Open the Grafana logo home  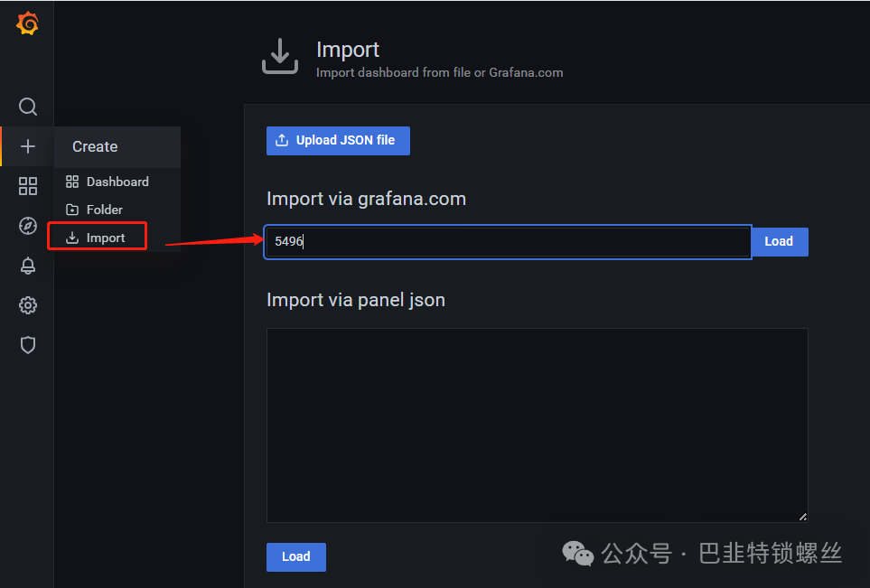point(27,23)
